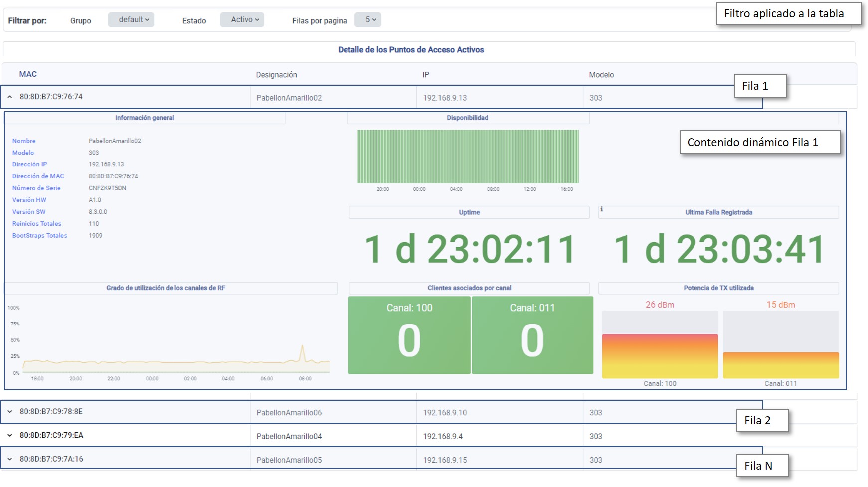Click the green Disponibilidad availability chart
The width and height of the screenshot is (868, 487).
[x=468, y=157]
